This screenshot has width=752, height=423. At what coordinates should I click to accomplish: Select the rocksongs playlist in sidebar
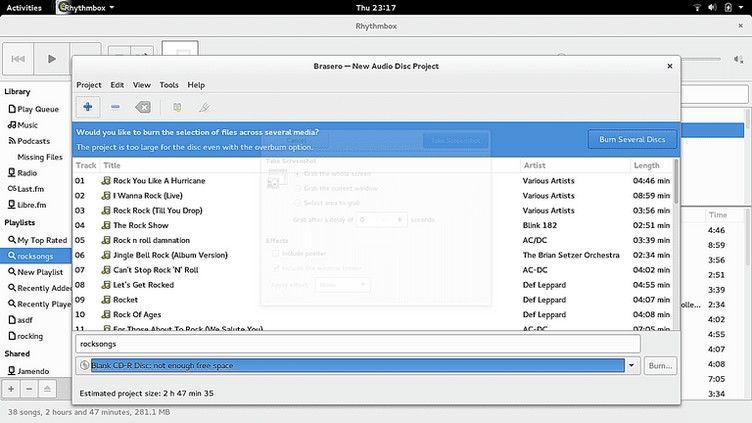35,256
